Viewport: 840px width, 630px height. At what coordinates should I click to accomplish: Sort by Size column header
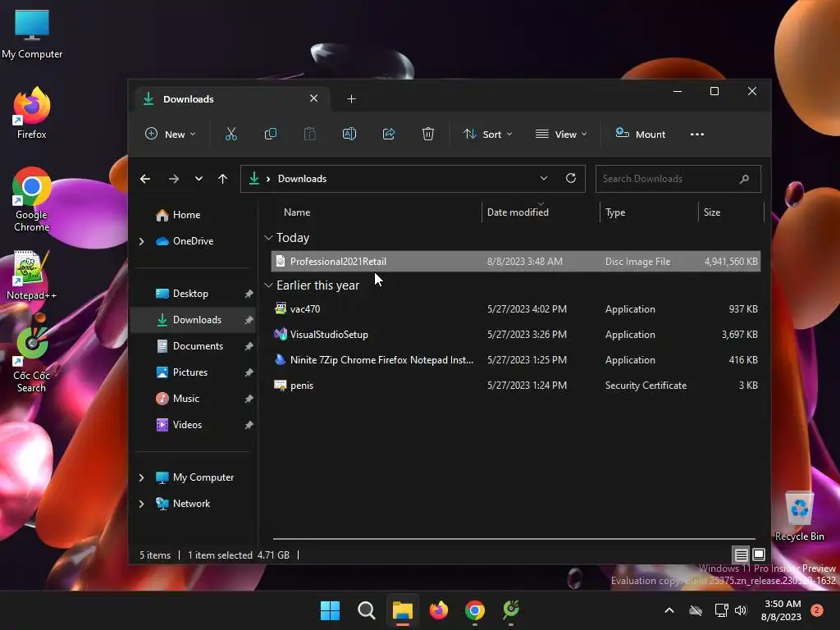[x=711, y=212]
